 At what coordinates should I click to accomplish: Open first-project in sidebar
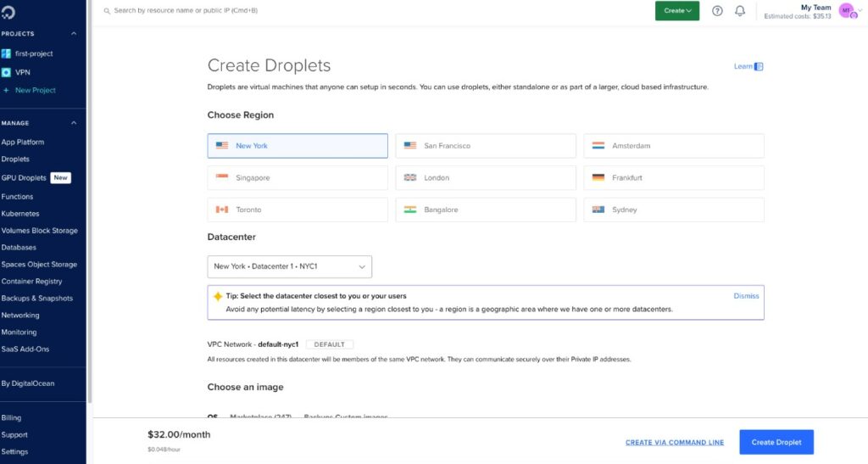pos(34,53)
